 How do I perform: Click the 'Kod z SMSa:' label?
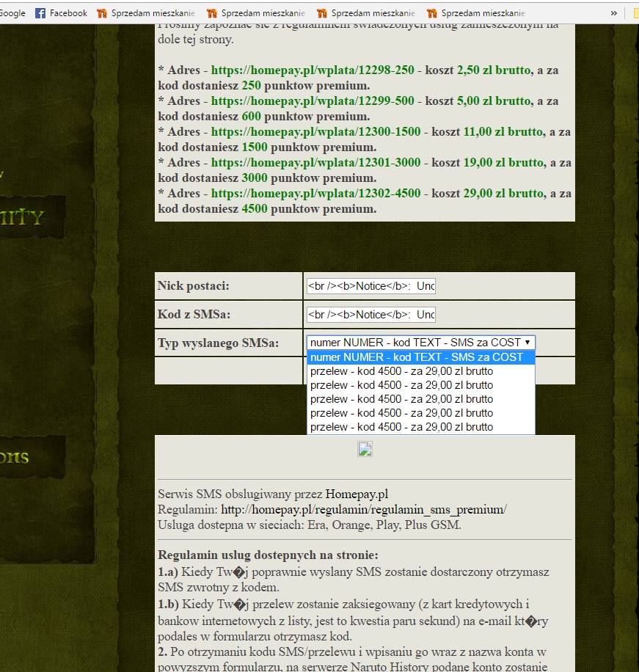click(x=194, y=315)
